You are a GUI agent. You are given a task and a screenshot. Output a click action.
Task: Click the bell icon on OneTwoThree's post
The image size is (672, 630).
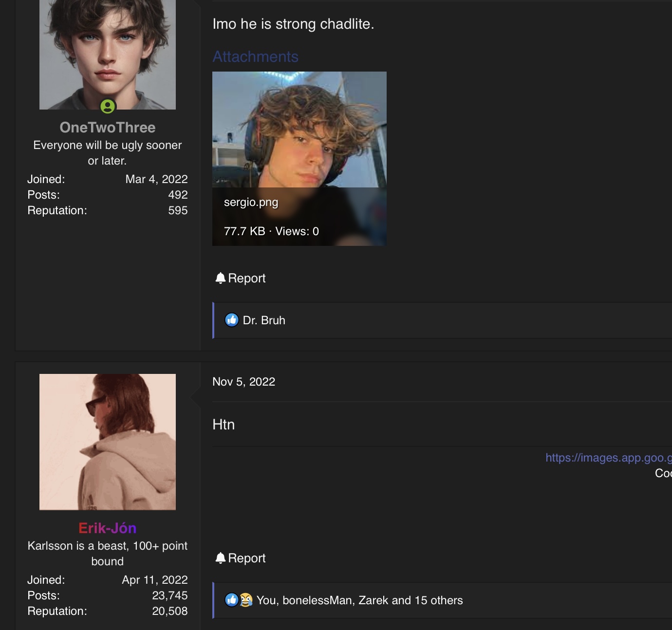220,278
